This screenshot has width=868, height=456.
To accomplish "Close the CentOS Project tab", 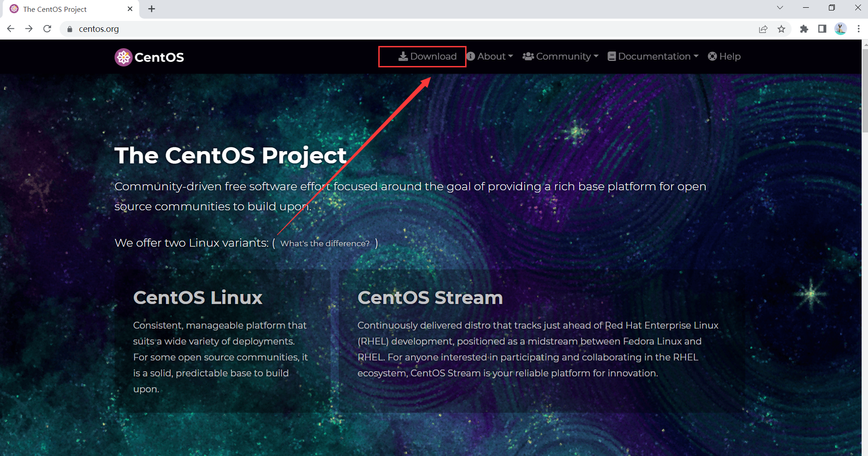I will coord(130,9).
